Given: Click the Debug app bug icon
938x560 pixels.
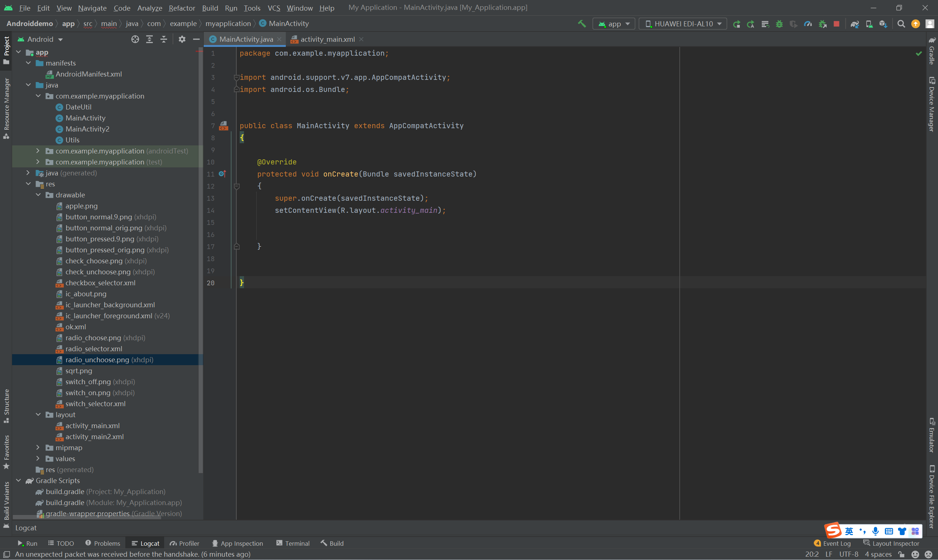Looking at the screenshot, I should pos(779,24).
